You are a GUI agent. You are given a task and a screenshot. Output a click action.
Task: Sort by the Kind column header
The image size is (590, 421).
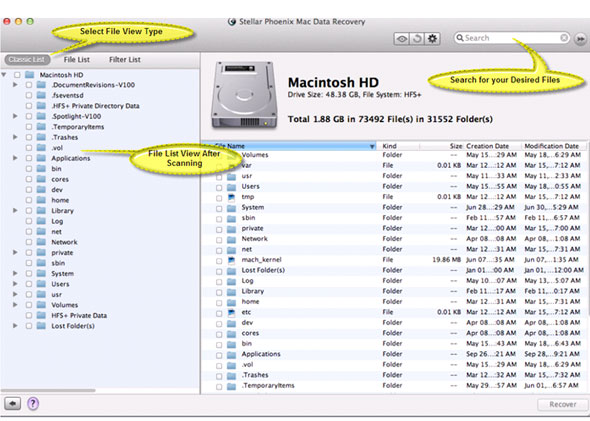tap(398, 146)
